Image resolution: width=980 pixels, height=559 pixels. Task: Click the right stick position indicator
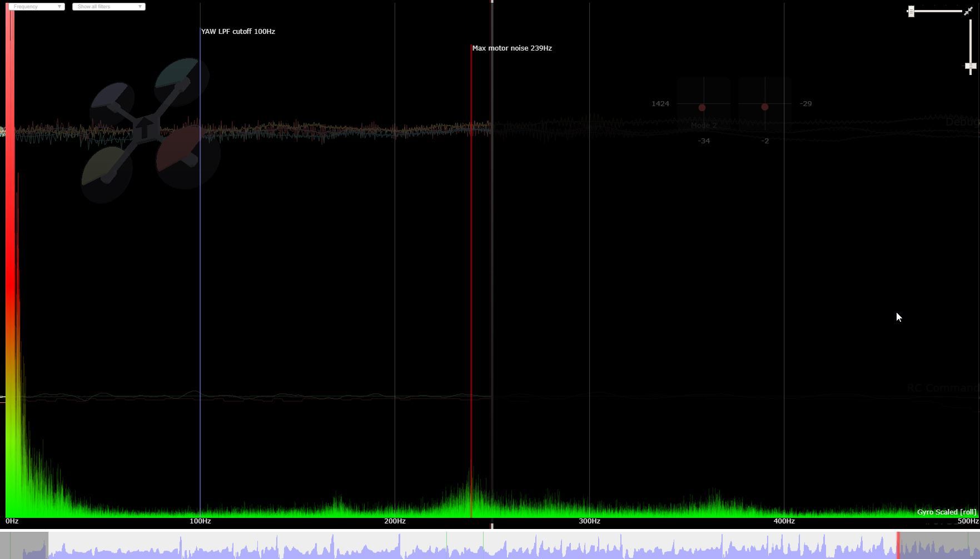[765, 107]
